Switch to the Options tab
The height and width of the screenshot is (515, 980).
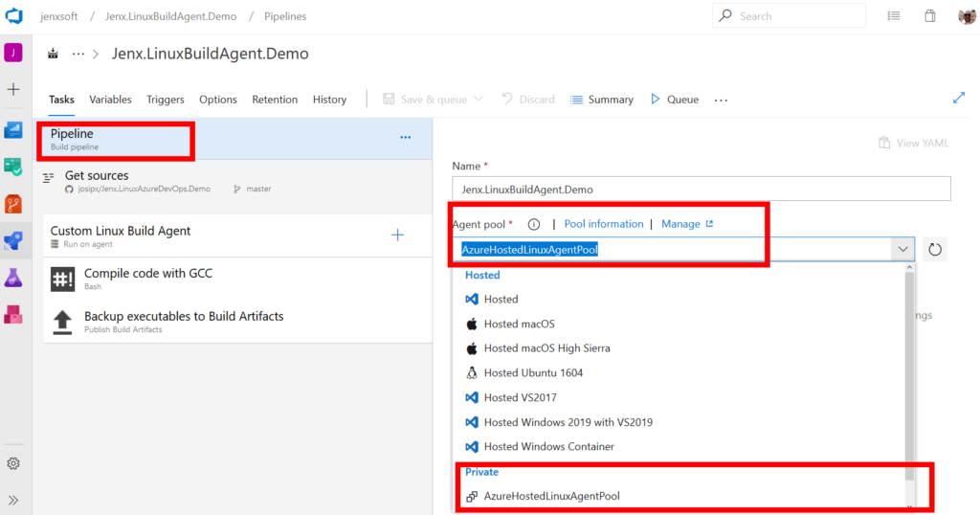click(217, 100)
